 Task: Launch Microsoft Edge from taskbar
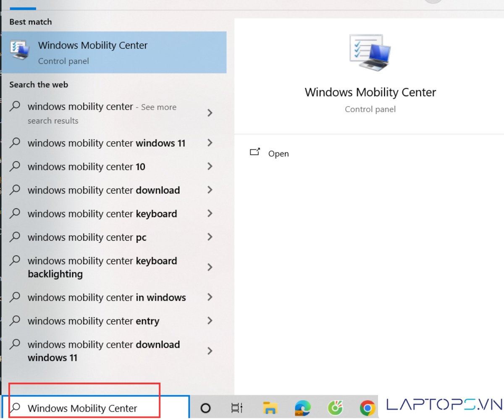tap(302, 407)
